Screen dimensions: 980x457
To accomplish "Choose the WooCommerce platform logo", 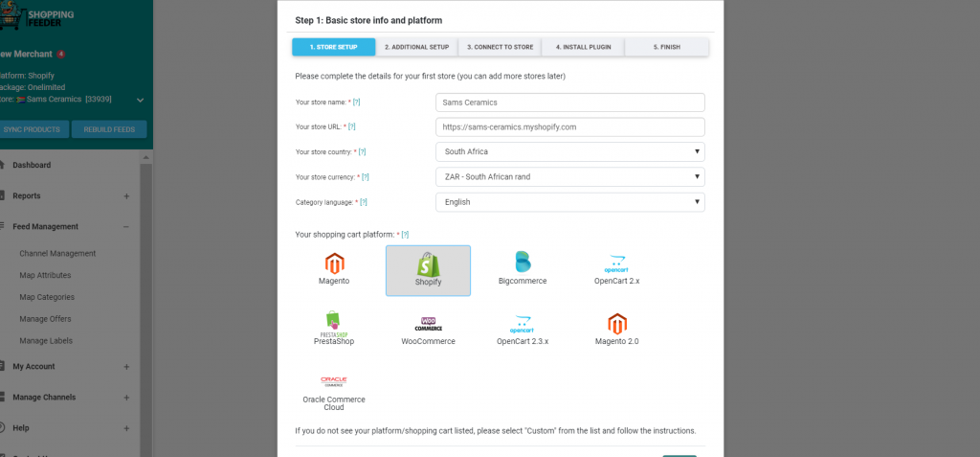I will point(428,324).
